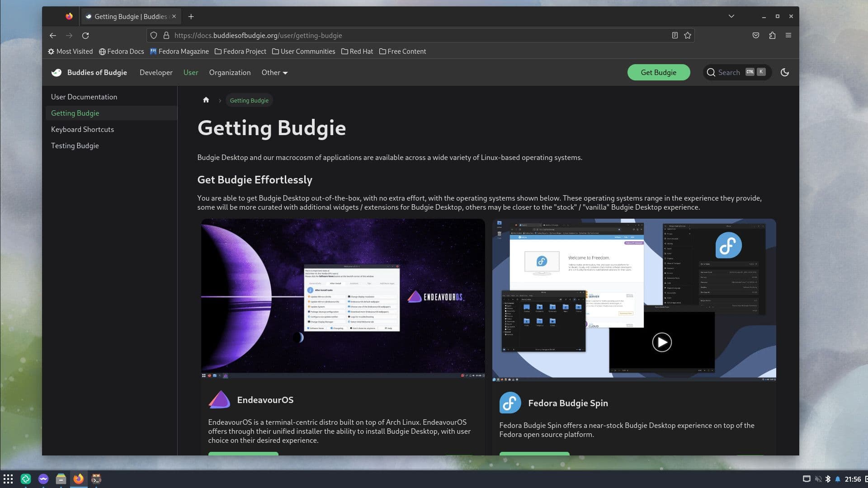
Task: Bookmark this page with the star icon
Action: point(688,35)
